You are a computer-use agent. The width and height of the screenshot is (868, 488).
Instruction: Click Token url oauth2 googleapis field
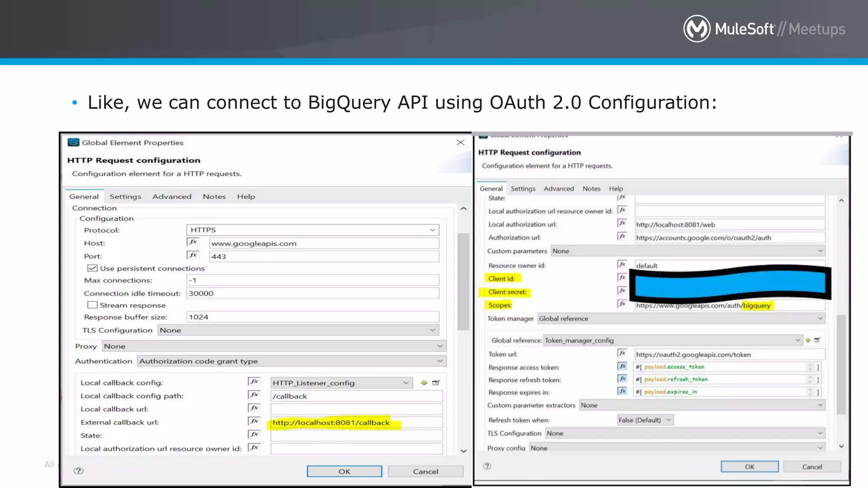point(730,355)
